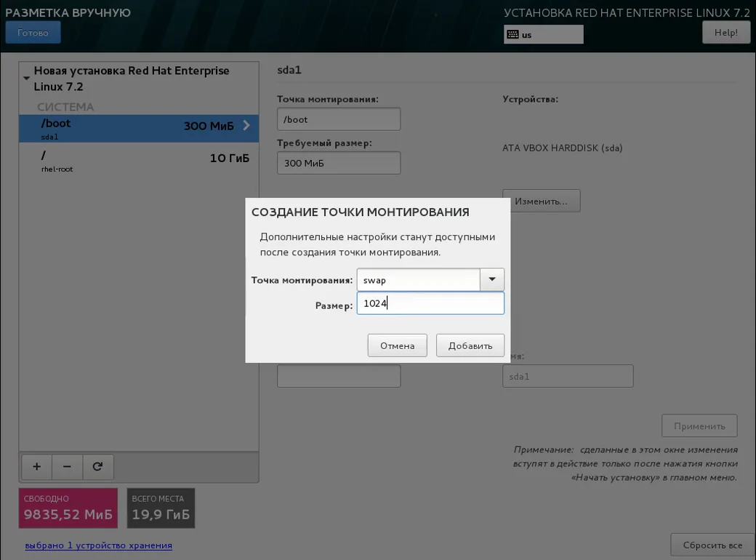Click the ATA VBOX HARDDISK (sda) device text

(x=562, y=148)
